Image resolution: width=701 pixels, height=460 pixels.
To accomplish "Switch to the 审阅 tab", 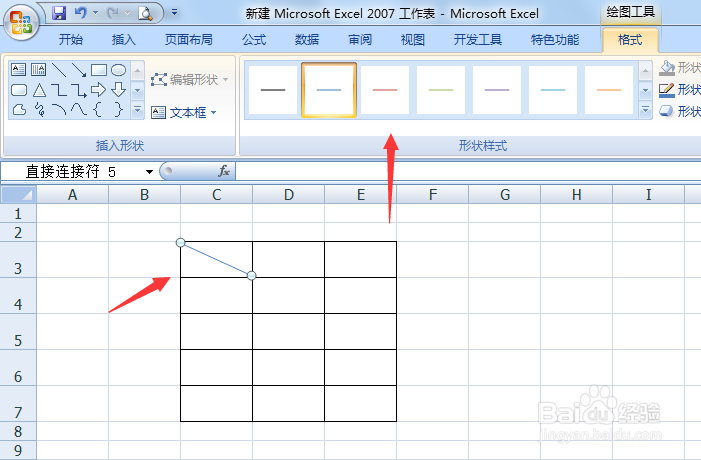I will point(360,40).
